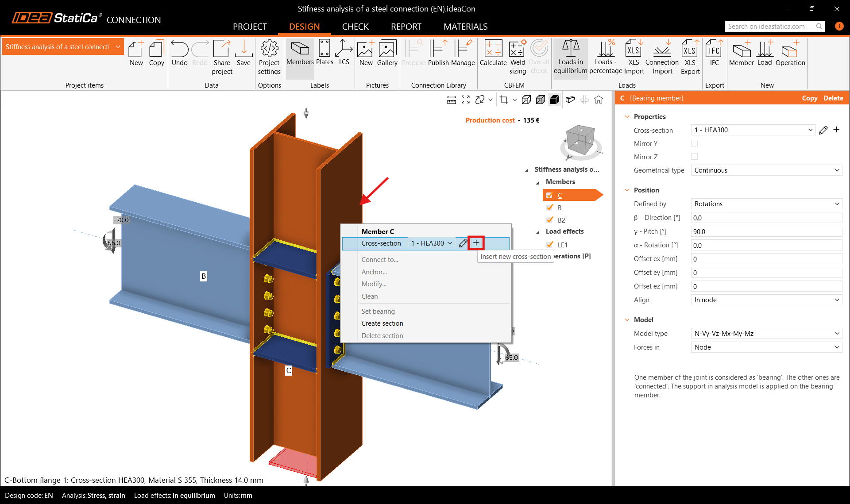Image resolution: width=850 pixels, height=504 pixels.
Task: Open the Geometrical type dropdown
Action: [766, 170]
